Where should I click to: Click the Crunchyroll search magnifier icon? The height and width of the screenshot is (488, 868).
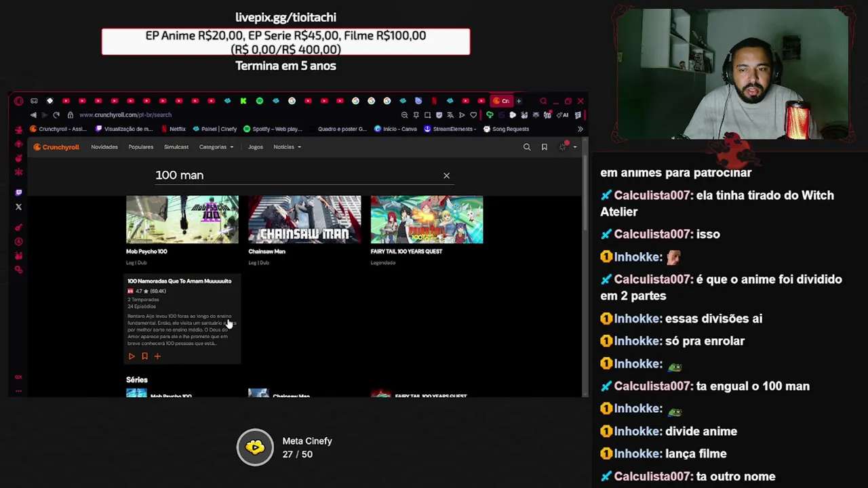click(x=527, y=147)
